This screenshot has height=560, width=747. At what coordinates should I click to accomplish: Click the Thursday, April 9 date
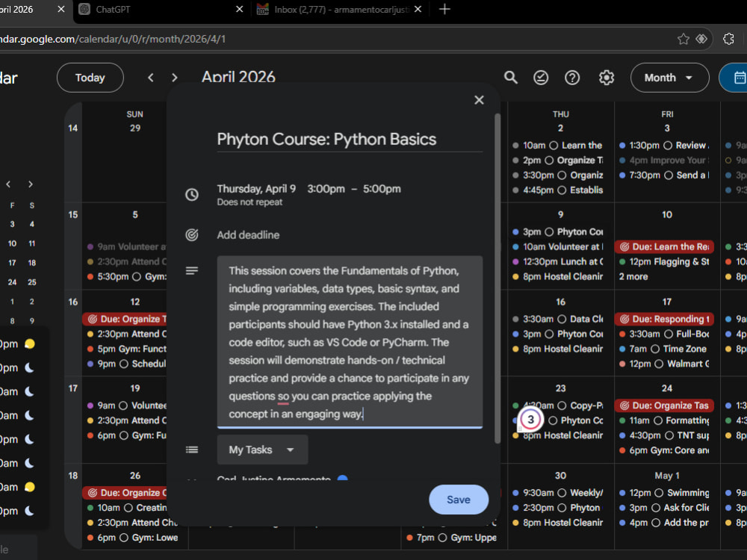[256, 189]
